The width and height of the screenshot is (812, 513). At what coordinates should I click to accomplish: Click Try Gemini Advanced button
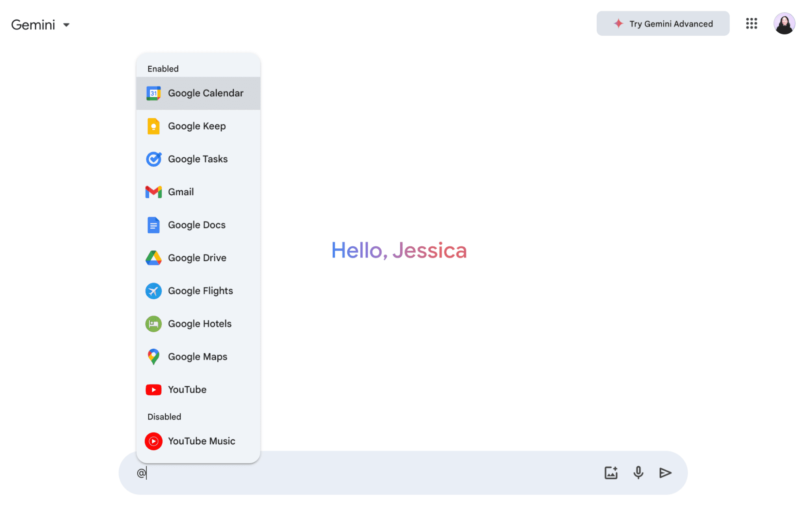663,24
